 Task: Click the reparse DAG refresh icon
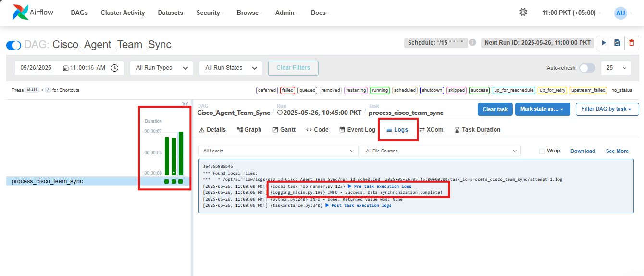[617, 43]
